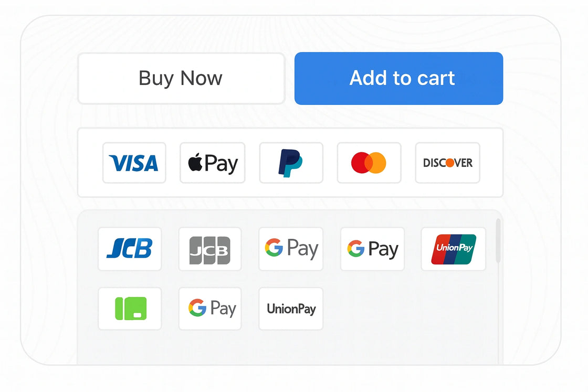The image size is (588, 392).
Task: Select the green card payment icon
Action: (130, 309)
